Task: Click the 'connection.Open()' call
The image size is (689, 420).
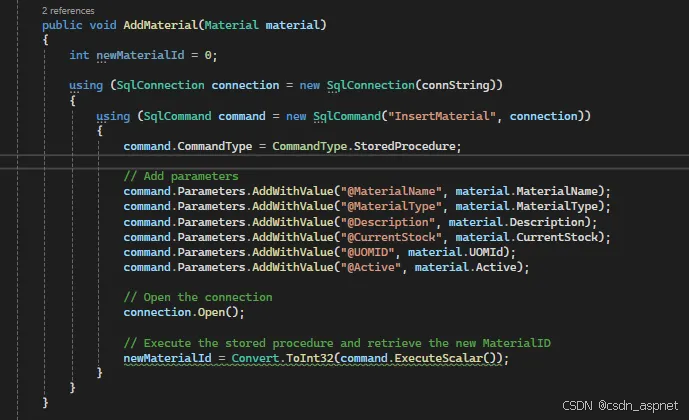Action: tap(181, 312)
